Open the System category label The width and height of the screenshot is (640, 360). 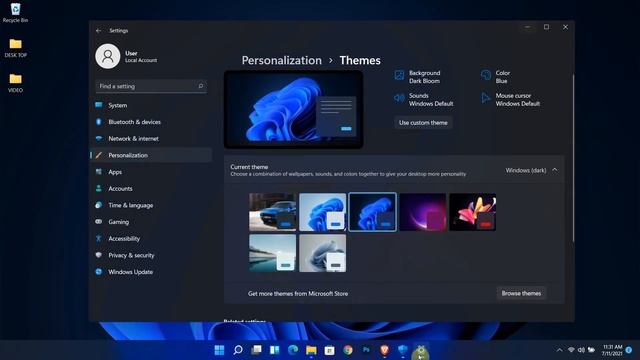coord(118,105)
